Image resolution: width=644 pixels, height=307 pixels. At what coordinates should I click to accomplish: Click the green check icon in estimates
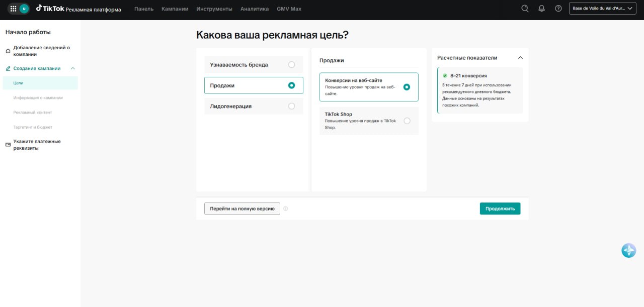click(445, 76)
